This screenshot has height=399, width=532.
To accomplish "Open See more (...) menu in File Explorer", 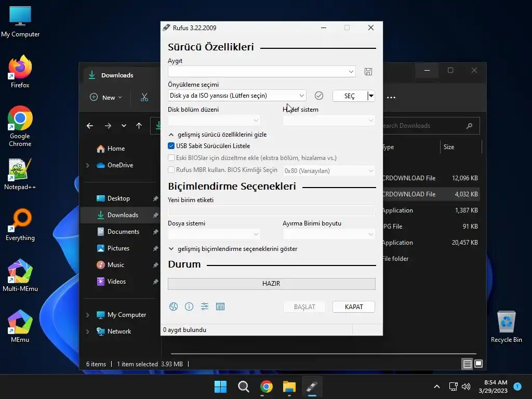I will 391,97.
